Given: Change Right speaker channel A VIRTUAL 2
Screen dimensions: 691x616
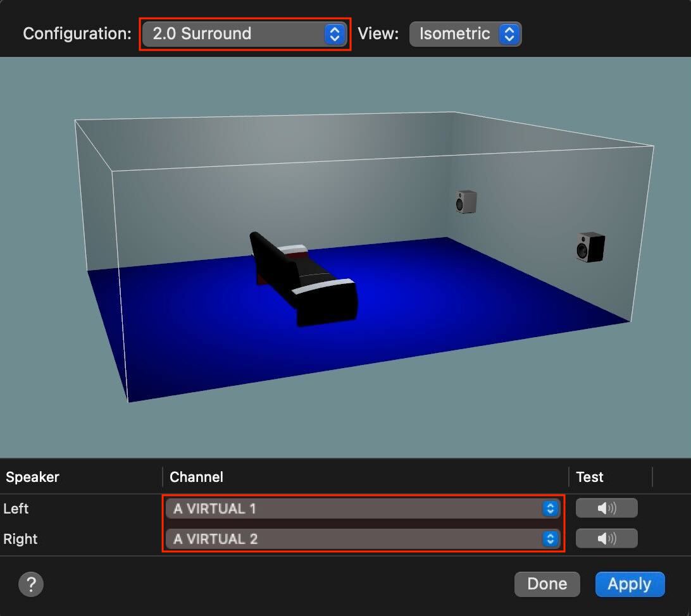Looking at the screenshot, I should (x=363, y=538).
